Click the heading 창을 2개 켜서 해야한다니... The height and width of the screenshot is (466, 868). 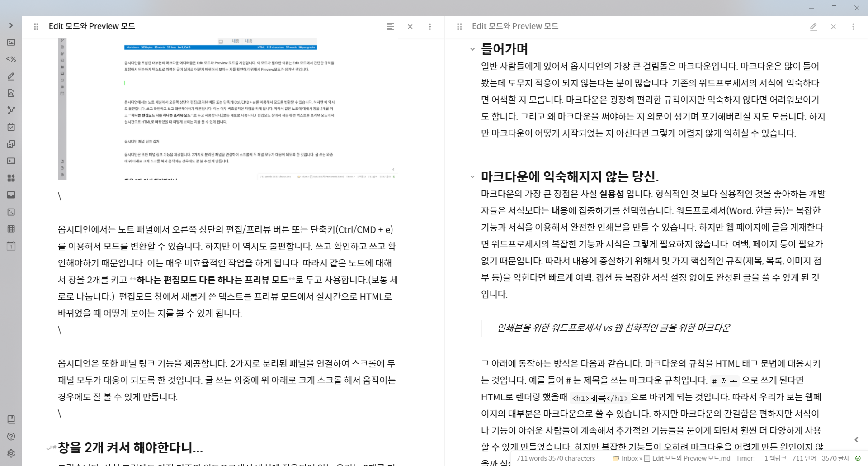130,448
